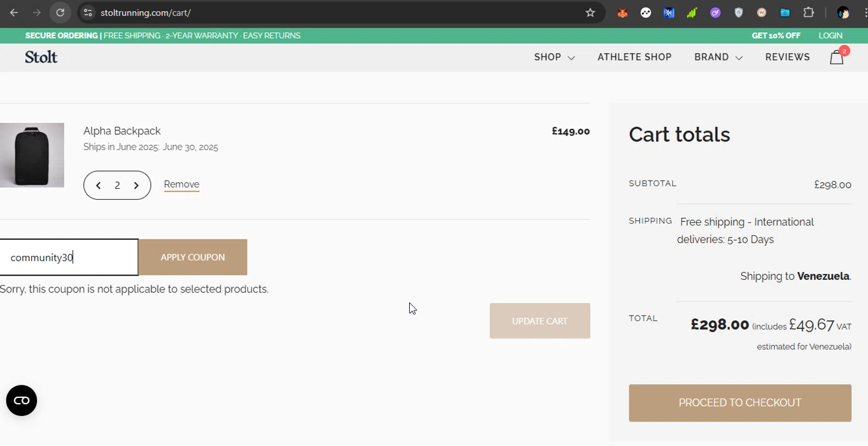The width and height of the screenshot is (868, 446).
Task: Select 'Shipping to Venezuela' text
Action: click(796, 276)
